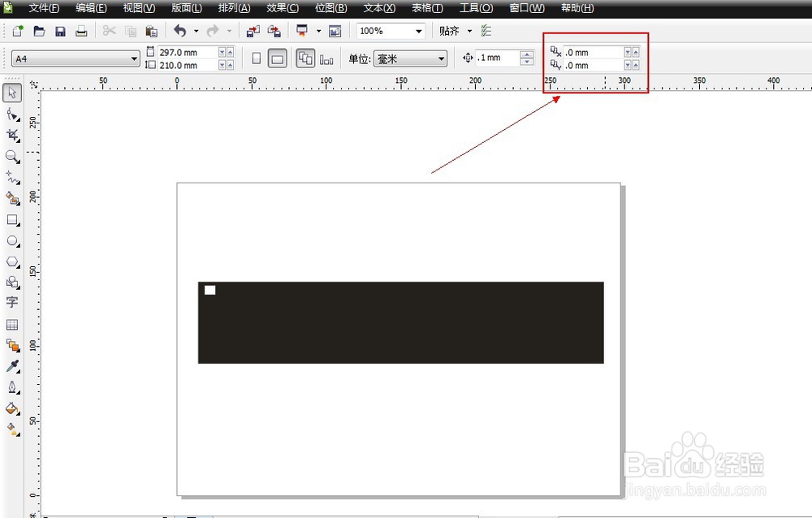Image resolution: width=812 pixels, height=518 pixels.
Task: Open the 位图 menu
Action: click(x=330, y=8)
